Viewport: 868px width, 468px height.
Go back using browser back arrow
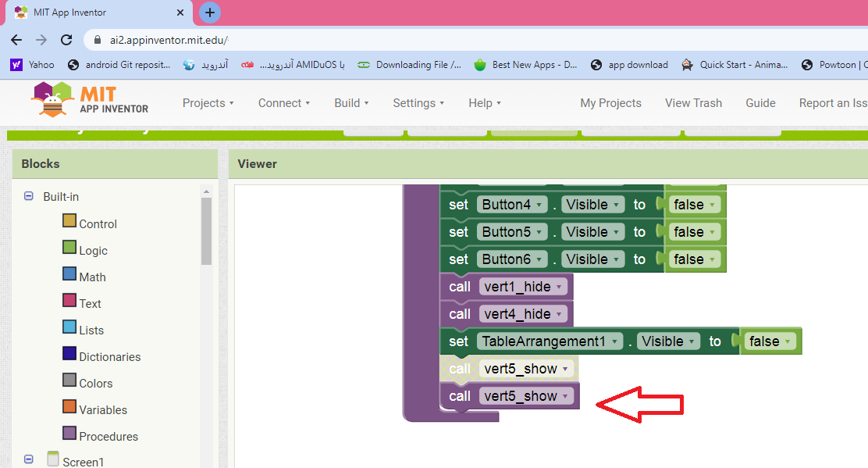[16, 40]
